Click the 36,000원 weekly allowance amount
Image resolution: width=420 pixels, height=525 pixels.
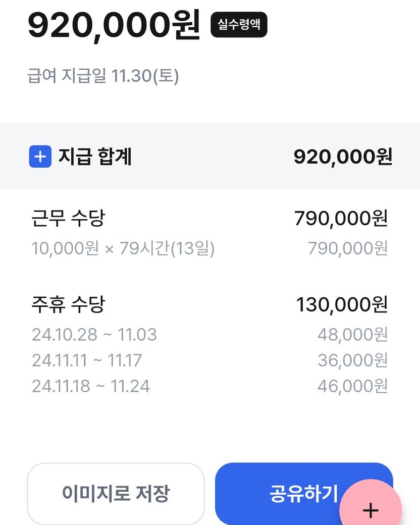(x=352, y=360)
